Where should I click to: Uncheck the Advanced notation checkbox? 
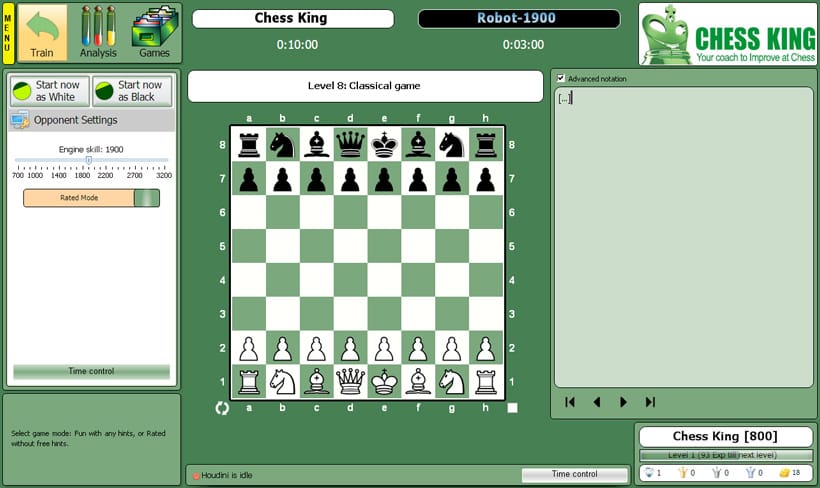pos(561,78)
